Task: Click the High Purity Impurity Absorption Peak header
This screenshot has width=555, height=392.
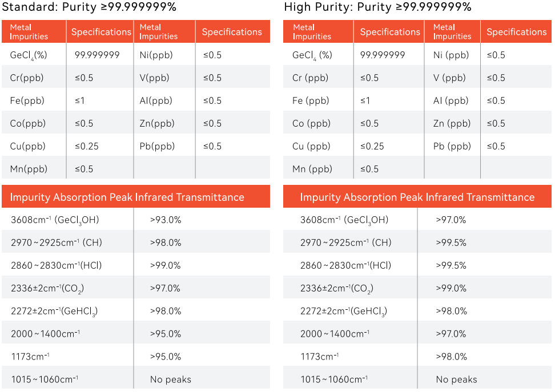Action: pyautogui.click(x=417, y=197)
